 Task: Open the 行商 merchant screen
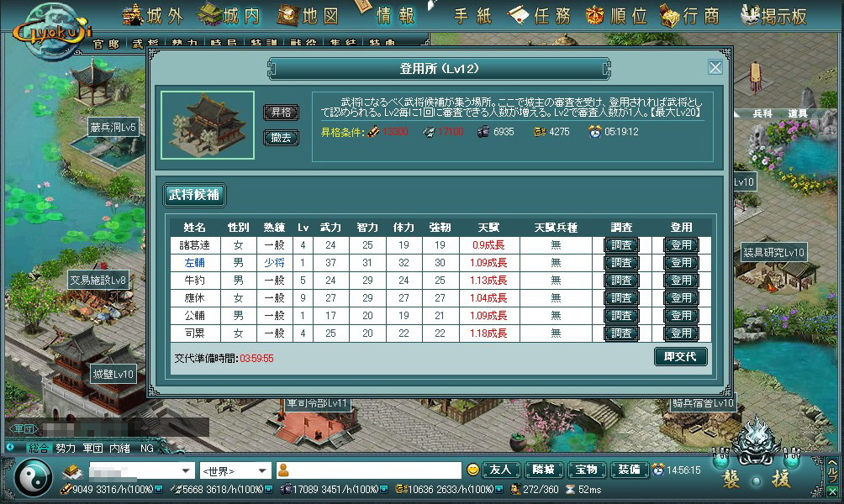point(690,16)
